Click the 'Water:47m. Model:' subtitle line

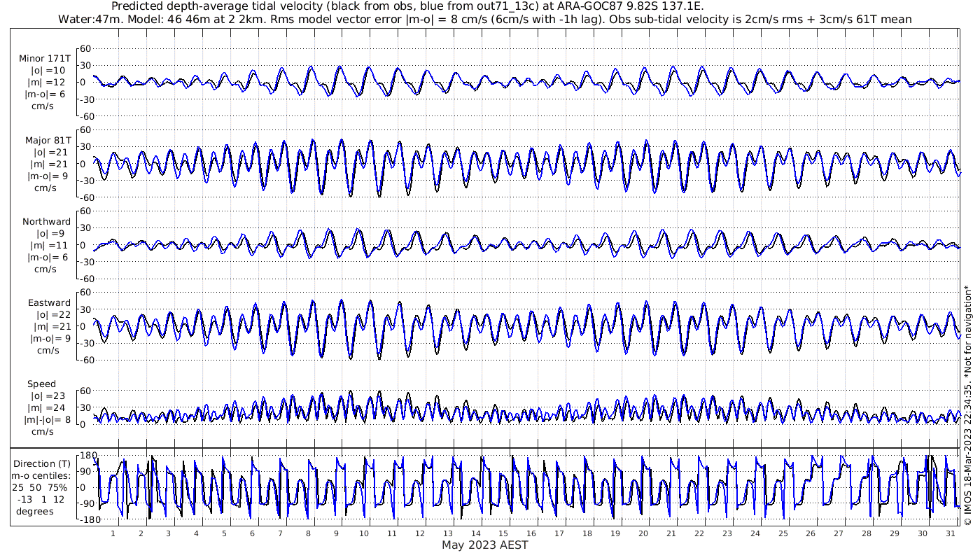484,19
